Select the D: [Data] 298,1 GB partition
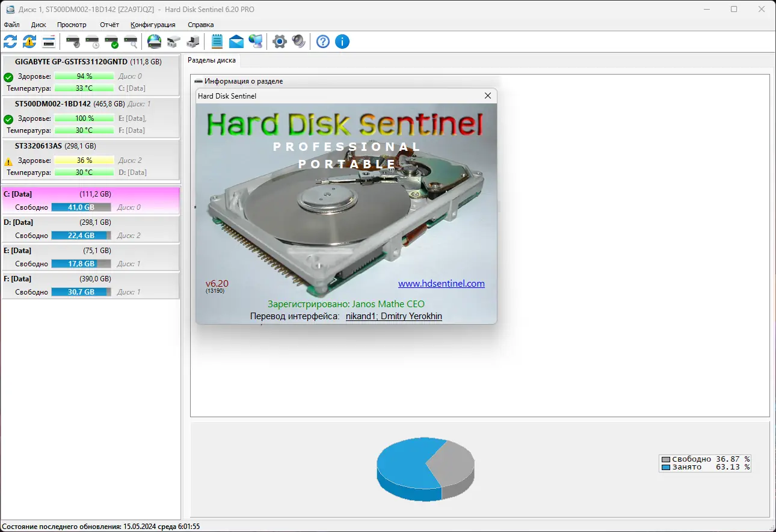The width and height of the screenshot is (776, 532). point(91,229)
